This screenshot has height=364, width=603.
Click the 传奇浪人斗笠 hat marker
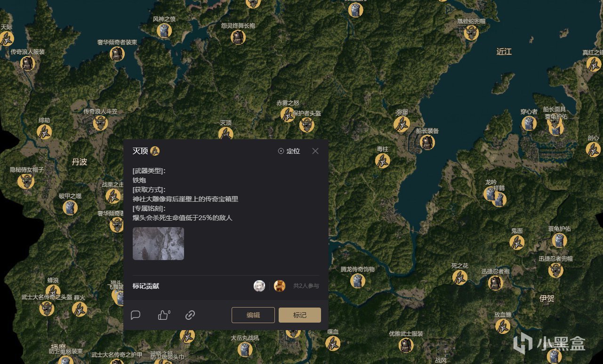[100, 123]
